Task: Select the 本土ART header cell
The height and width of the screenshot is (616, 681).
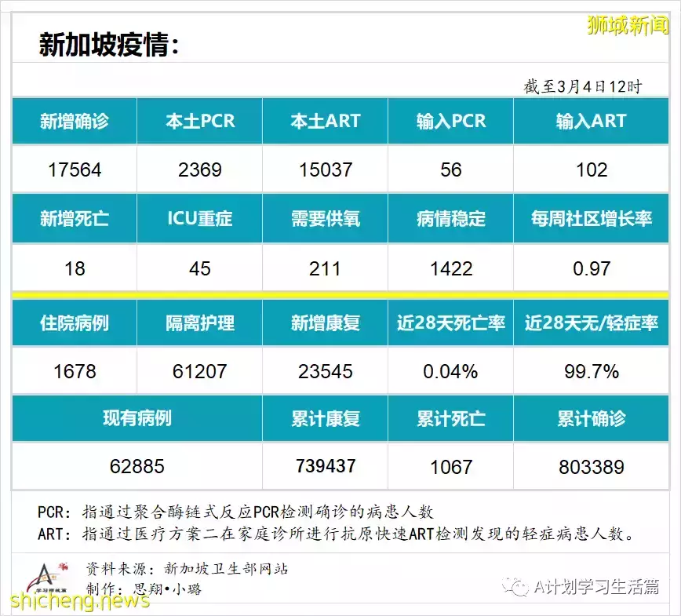Action: 325,121
